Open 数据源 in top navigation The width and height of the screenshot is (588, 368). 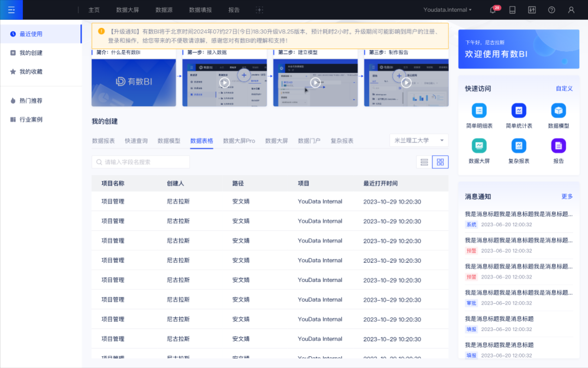click(x=164, y=10)
